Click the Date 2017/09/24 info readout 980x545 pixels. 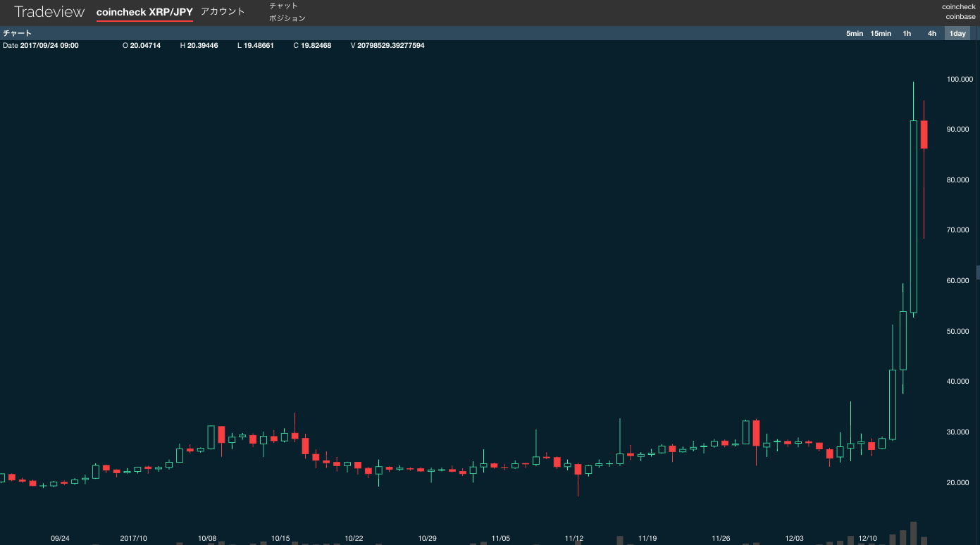click(42, 45)
